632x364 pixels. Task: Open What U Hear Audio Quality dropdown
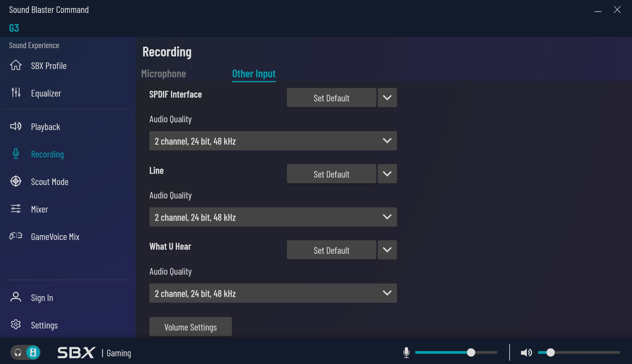pos(273,293)
